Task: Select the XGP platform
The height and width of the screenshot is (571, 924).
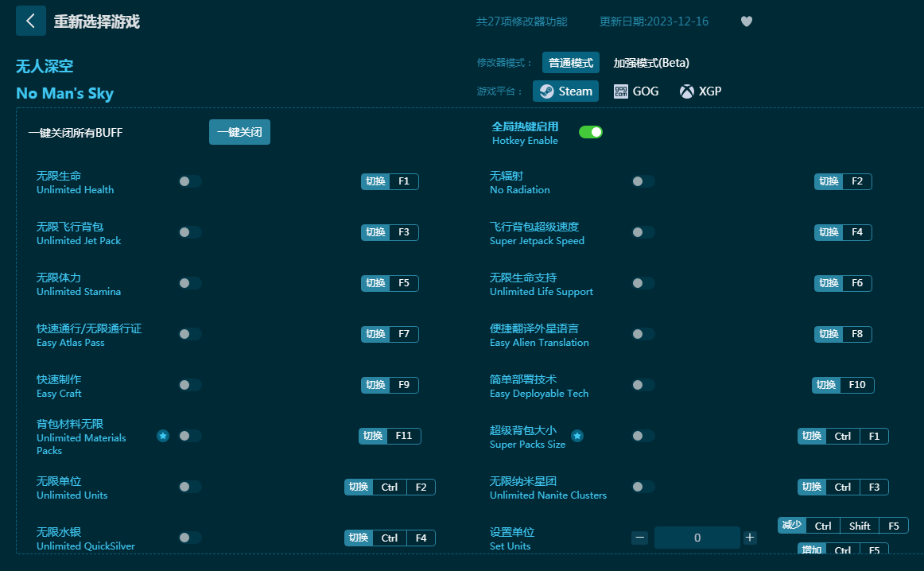Action: 700,91
